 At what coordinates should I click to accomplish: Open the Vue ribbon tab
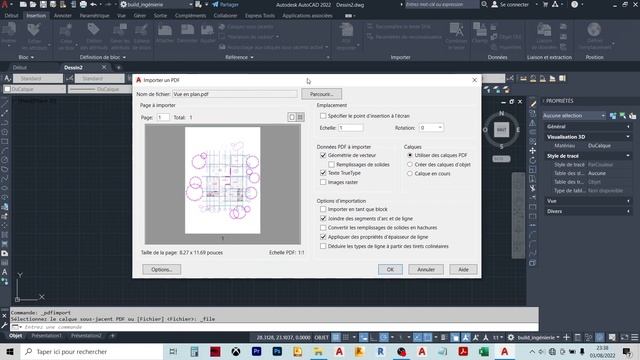121,16
